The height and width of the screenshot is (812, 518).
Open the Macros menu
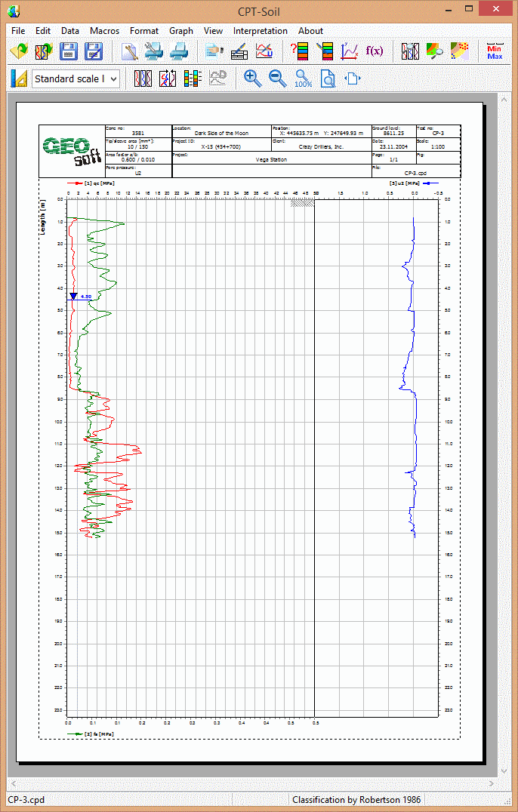(x=104, y=31)
